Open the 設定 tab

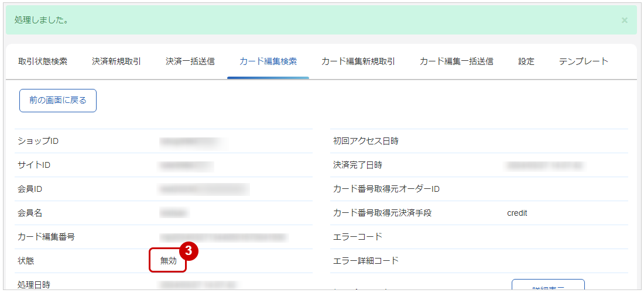click(526, 61)
